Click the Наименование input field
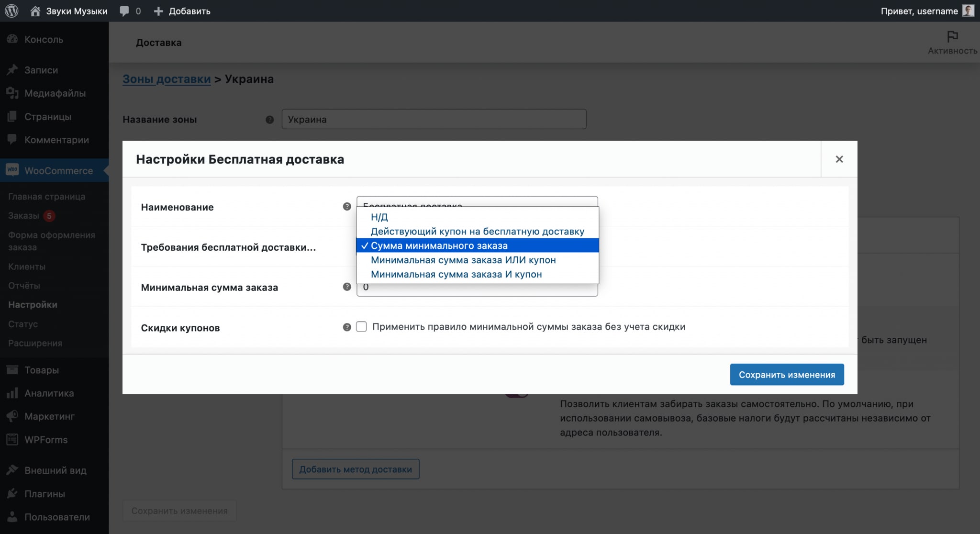This screenshot has width=980, height=534. (x=477, y=201)
